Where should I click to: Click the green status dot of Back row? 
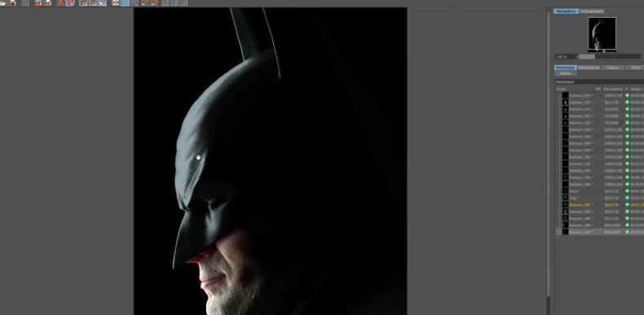tap(627, 191)
